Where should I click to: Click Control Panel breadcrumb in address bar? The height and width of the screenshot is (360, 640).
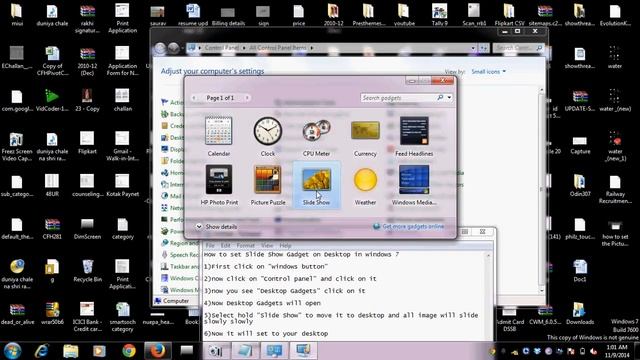[221, 48]
